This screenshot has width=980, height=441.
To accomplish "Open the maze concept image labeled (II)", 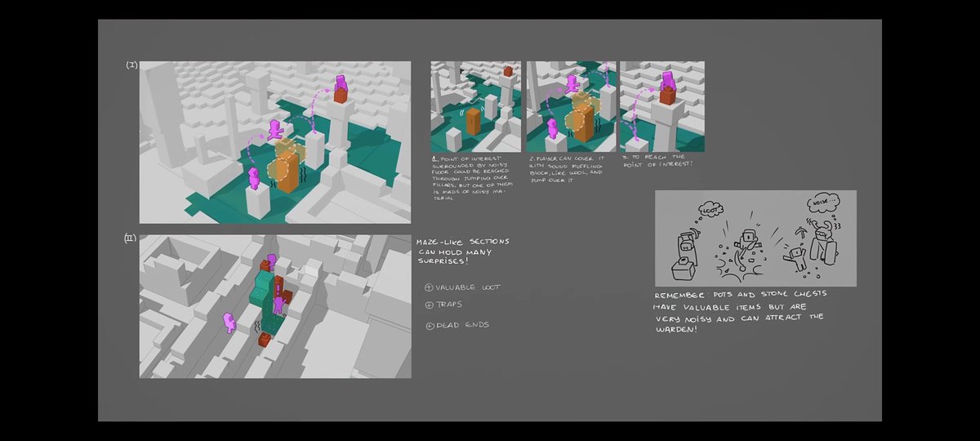I will (x=275, y=306).
